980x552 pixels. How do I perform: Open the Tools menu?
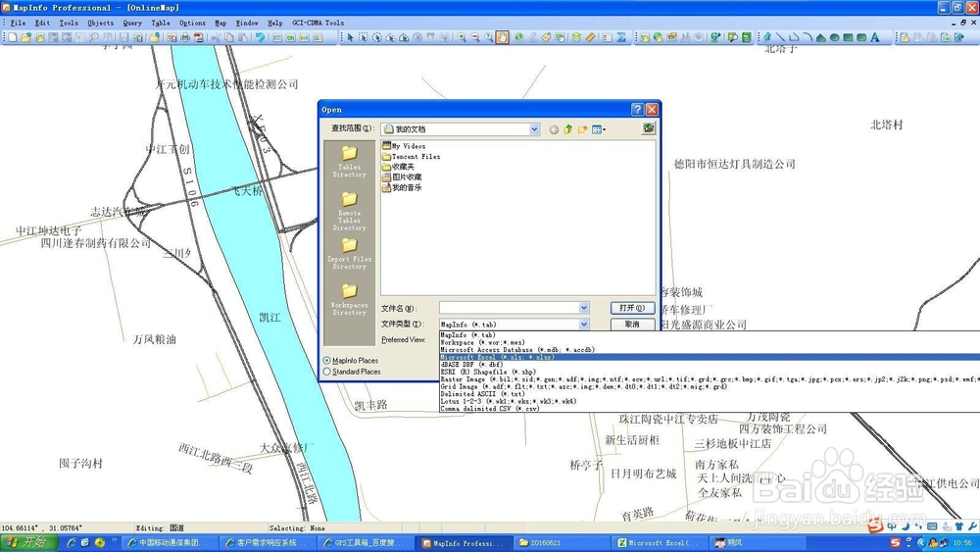[69, 24]
